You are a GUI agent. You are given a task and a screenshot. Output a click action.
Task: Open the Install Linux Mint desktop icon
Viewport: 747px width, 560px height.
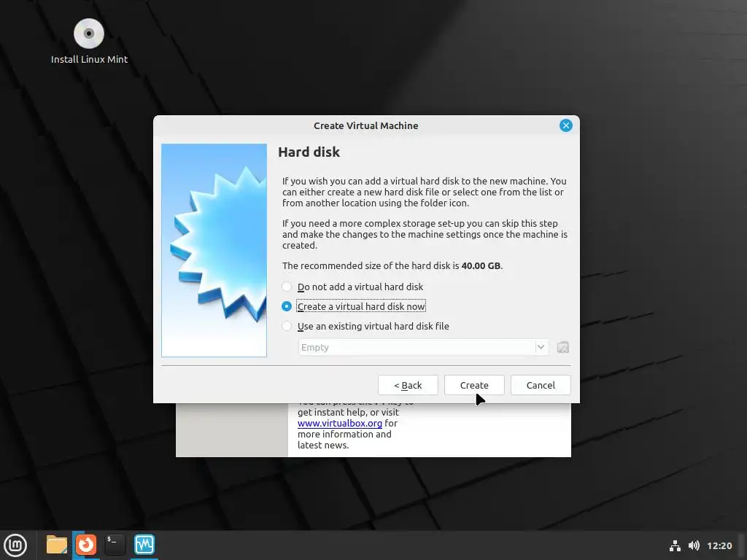pos(89,41)
